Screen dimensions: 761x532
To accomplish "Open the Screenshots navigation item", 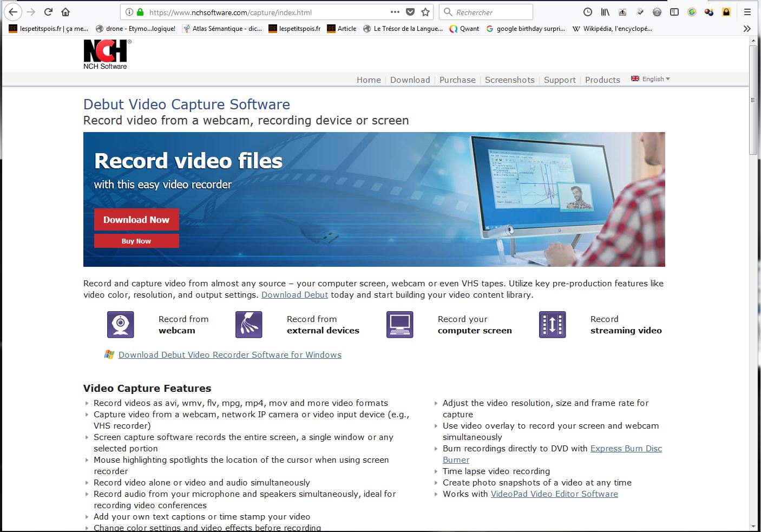I will click(509, 80).
